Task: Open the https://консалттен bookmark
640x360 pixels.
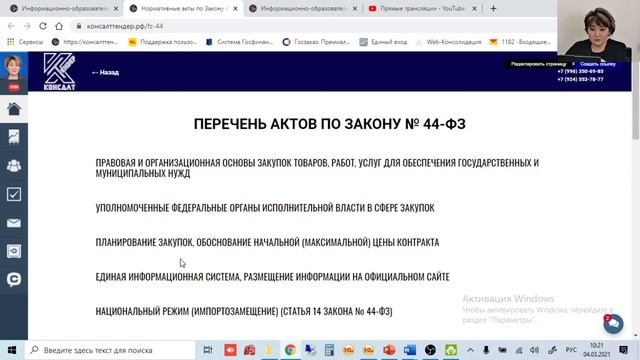Action: [x=85, y=42]
